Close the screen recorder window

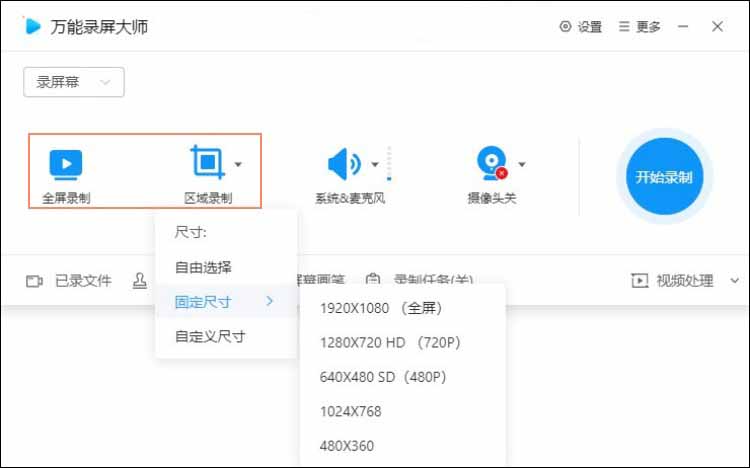tap(717, 26)
